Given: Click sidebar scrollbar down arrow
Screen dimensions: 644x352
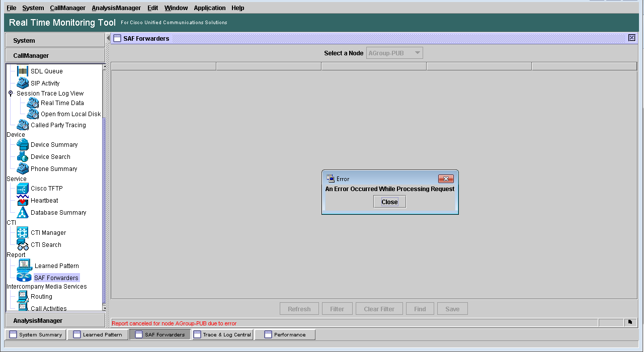Looking at the screenshot, I should pos(105,308).
